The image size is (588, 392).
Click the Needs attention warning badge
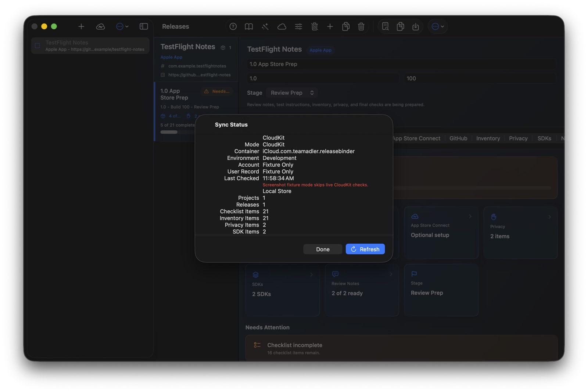(217, 91)
